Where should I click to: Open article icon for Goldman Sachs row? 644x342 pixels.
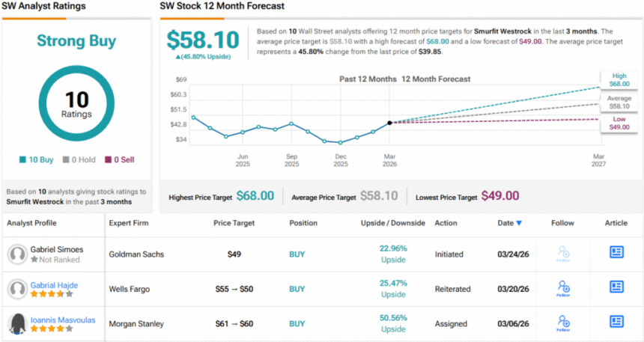[616, 253]
